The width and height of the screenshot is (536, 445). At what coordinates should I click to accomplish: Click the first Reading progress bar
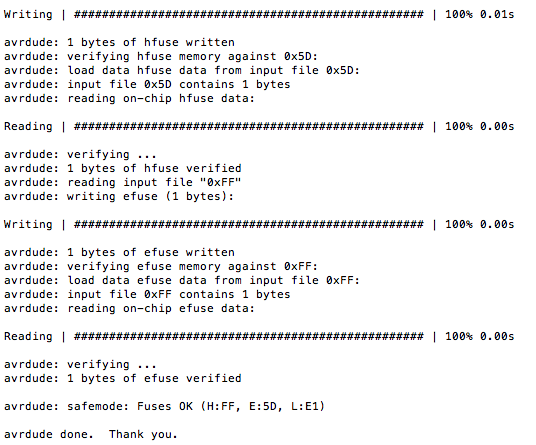(259, 126)
